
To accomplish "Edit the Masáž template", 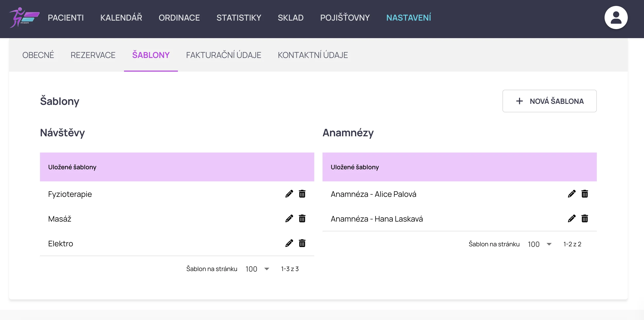I will pos(289,218).
